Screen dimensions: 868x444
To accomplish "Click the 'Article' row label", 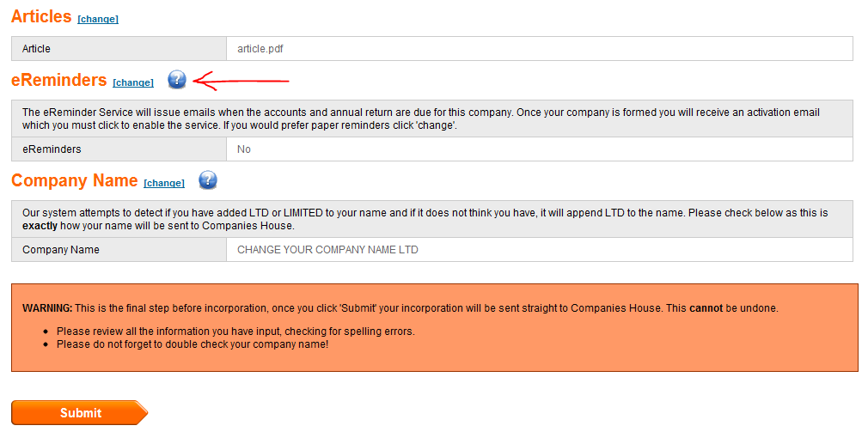I will pyautogui.click(x=37, y=49).
